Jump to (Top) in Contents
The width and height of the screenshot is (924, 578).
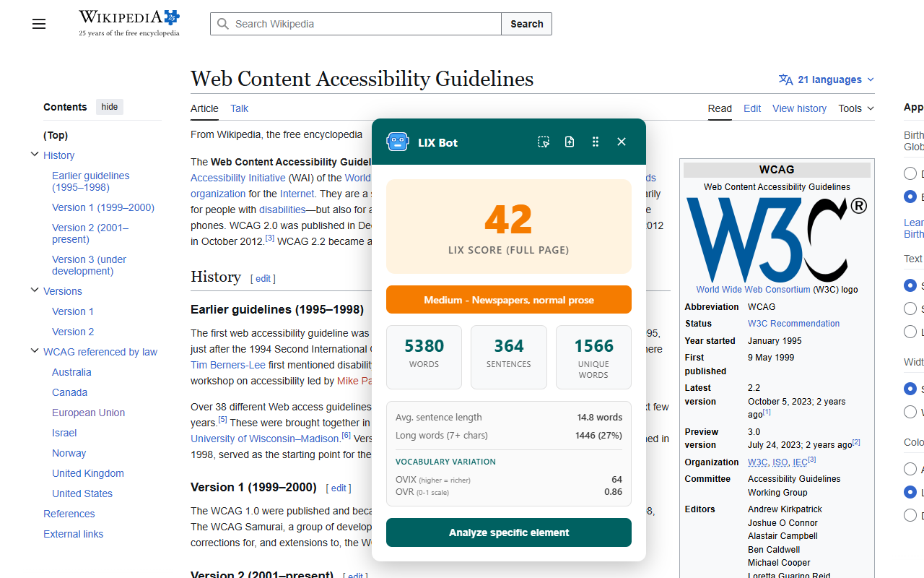56,135
